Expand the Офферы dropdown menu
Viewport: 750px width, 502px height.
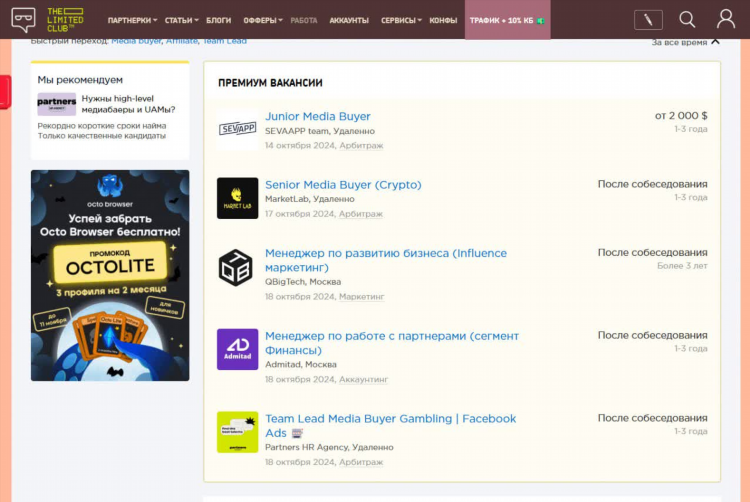[x=263, y=21]
